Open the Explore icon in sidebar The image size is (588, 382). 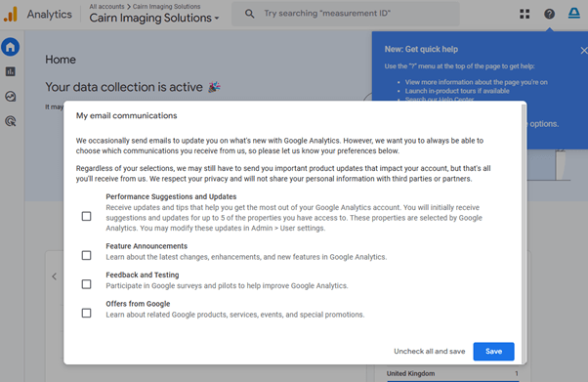click(x=11, y=97)
